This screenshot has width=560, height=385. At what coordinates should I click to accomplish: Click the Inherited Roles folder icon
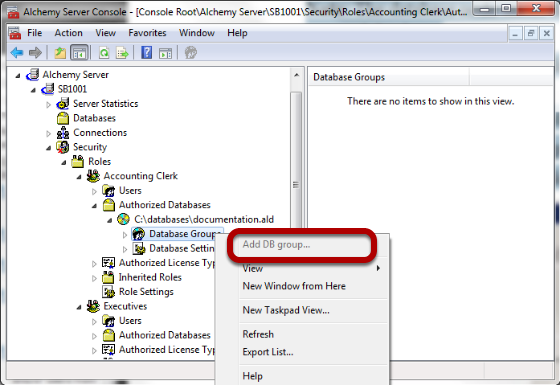[x=108, y=278]
